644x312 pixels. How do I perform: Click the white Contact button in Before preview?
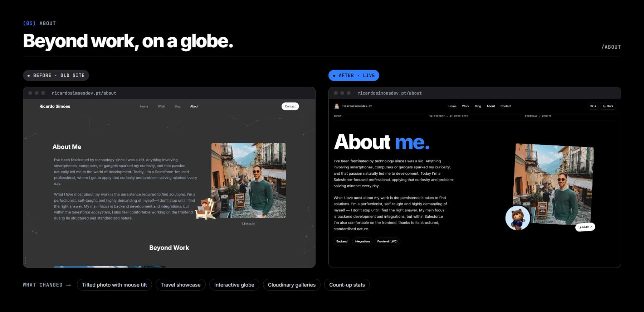click(x=290, y=106)
